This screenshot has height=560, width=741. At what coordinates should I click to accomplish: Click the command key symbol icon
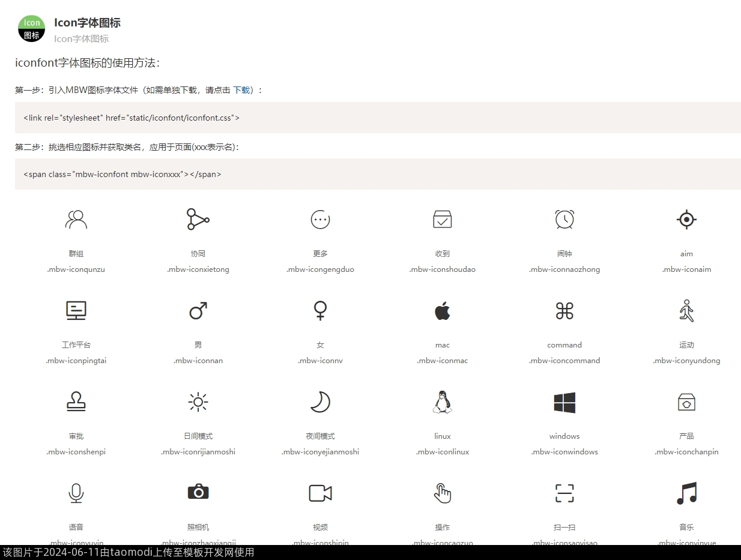(x=564, y=311)
